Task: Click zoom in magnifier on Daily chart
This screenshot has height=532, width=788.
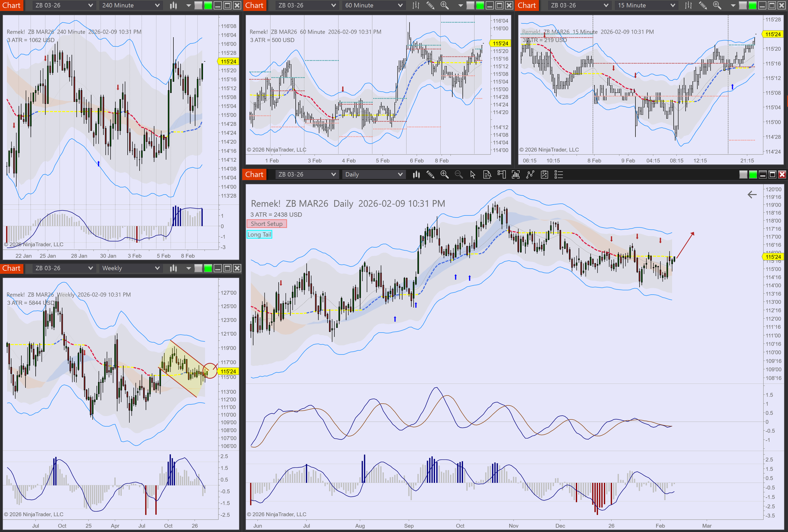Action: pyautogui.click(x=444, y=175)
